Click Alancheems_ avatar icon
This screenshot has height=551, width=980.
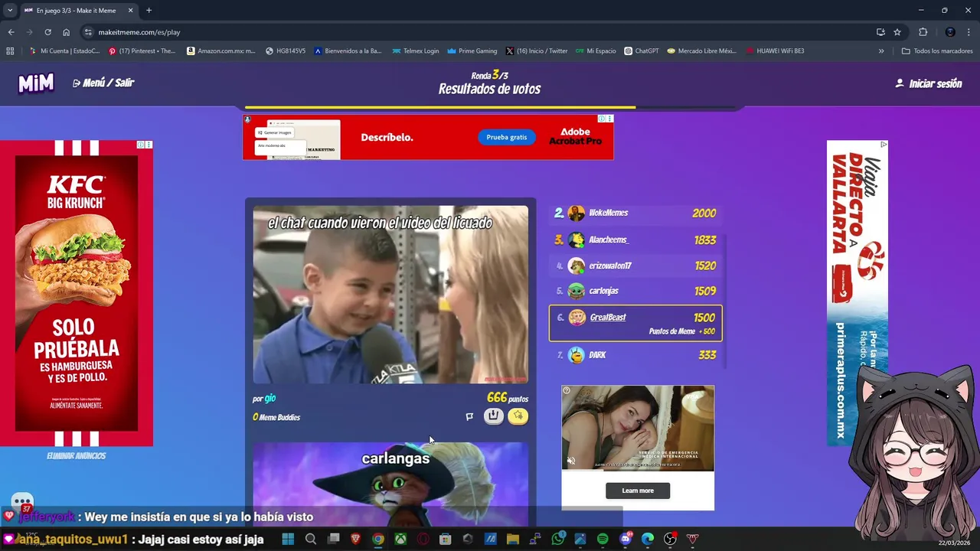[x=577, y=240]
